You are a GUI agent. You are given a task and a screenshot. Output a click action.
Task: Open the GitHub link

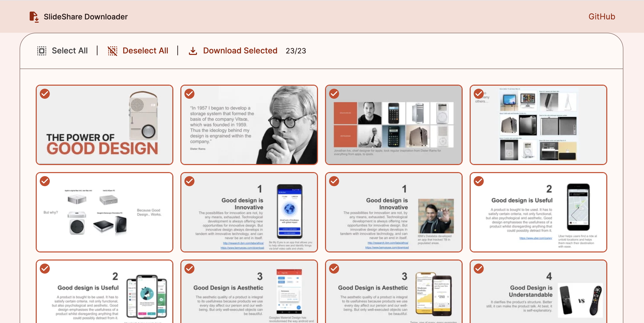click(601, 17)
